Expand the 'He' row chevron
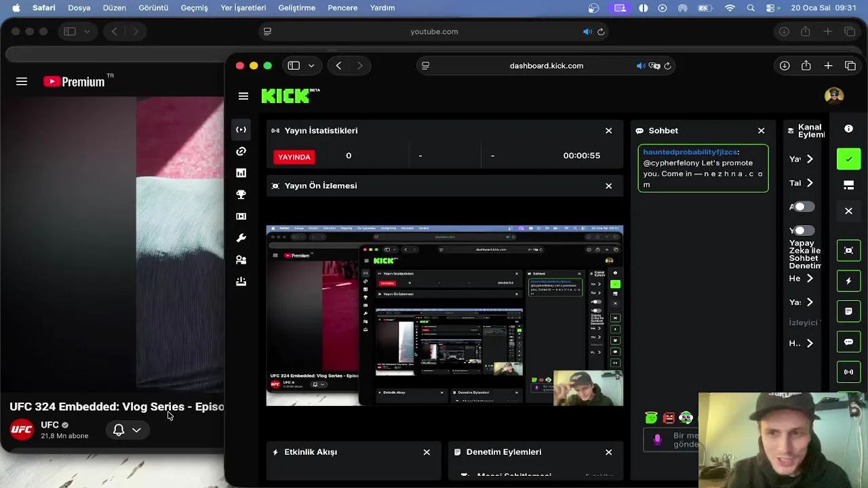Image resolution: width=868 pixels, height=488 pixels. click(810, 279)
